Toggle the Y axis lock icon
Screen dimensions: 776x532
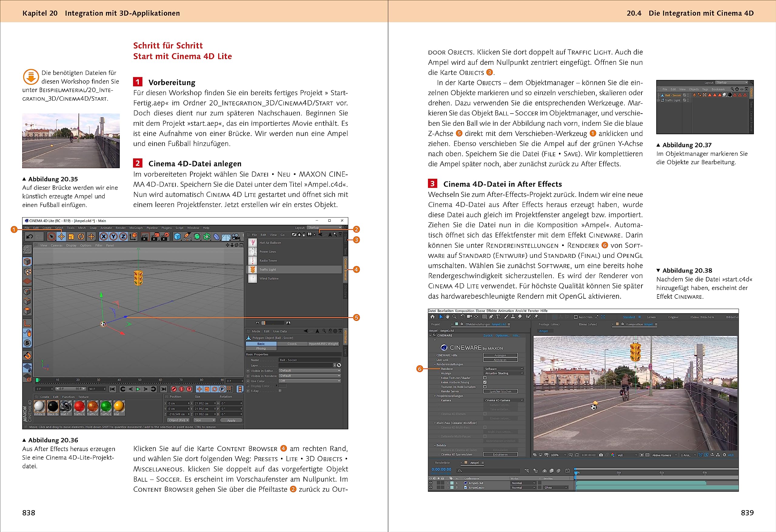click(x=114, y=237)
